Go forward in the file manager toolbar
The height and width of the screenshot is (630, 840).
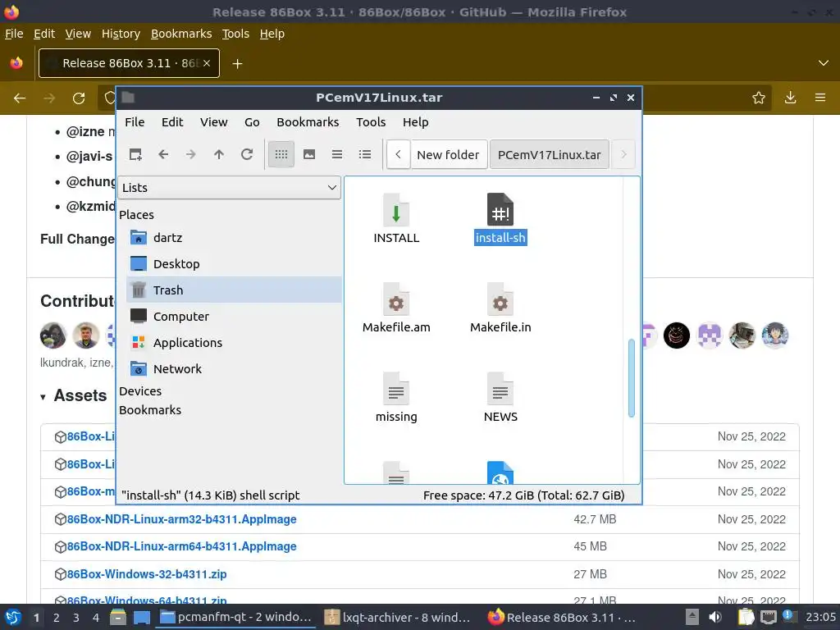pyautogui.click(x=191, y=154)
